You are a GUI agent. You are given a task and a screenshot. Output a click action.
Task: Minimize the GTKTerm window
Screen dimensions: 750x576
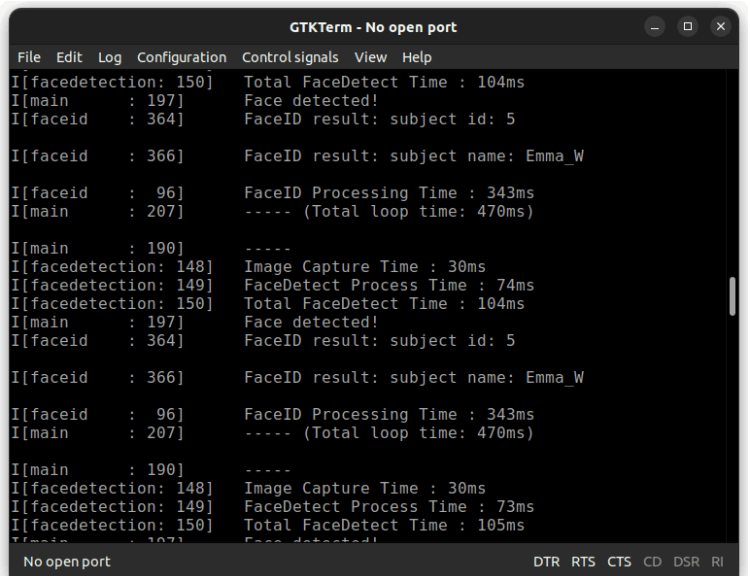click(655, 26)
